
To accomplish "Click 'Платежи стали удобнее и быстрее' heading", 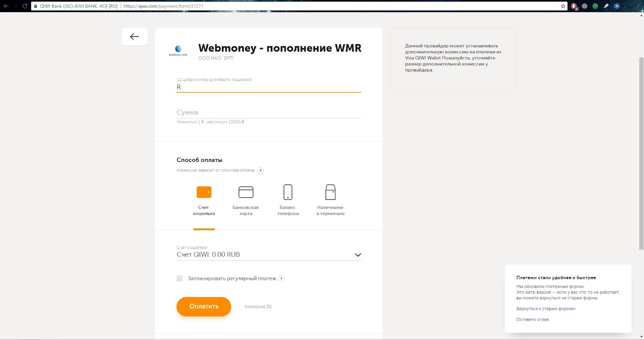I will tap(556, 278).
